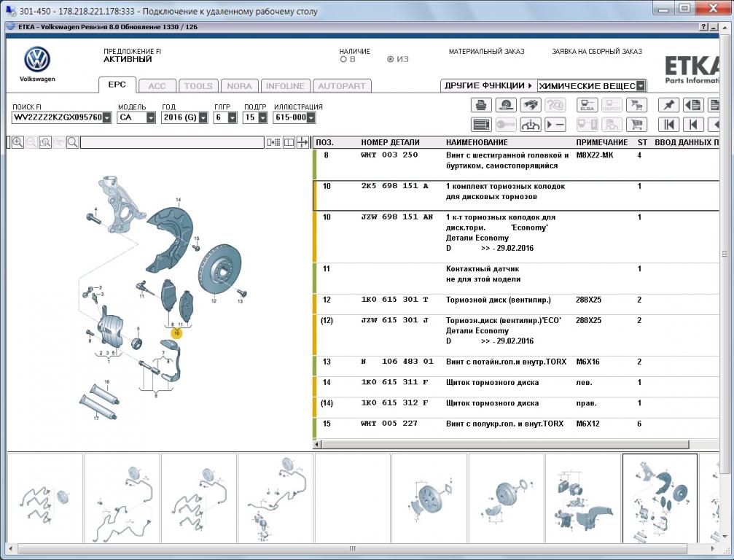Click the НАИМЕНОВАНИЕ column header
The image size is (734, 560).
[x=477, y=142]
